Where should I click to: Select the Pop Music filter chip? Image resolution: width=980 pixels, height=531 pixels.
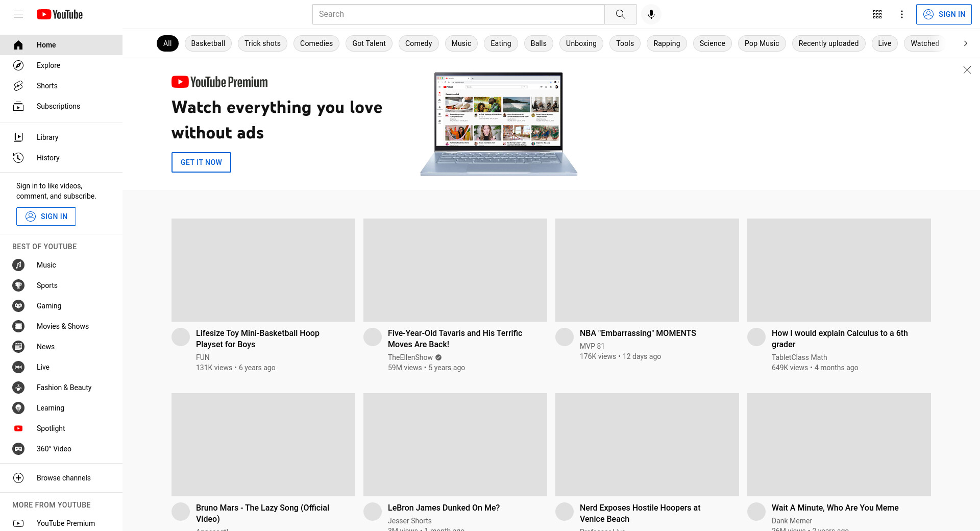[762, 43]
